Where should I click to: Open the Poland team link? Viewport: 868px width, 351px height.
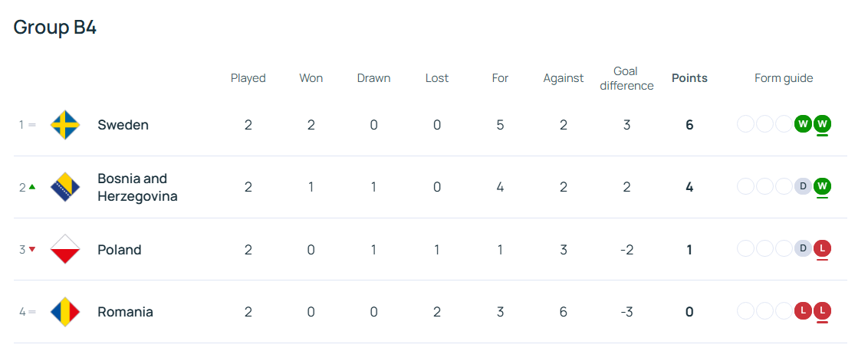[x=119, y=250]
